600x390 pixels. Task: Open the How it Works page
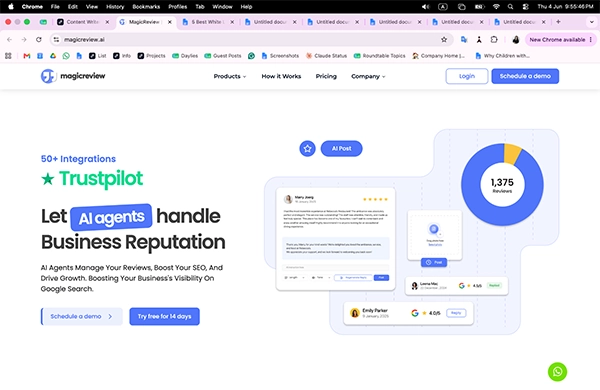pyautogui.click(x=281, y=77)
